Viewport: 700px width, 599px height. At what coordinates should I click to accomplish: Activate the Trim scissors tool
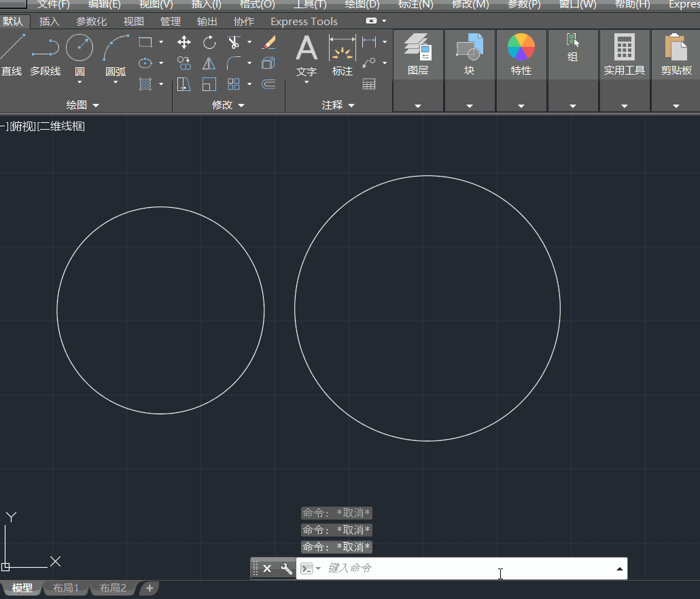tap(234, 42)
